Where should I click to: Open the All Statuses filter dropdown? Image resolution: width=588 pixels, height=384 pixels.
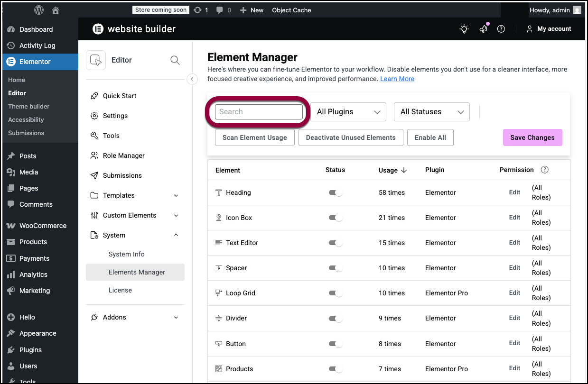pos(431,112)
